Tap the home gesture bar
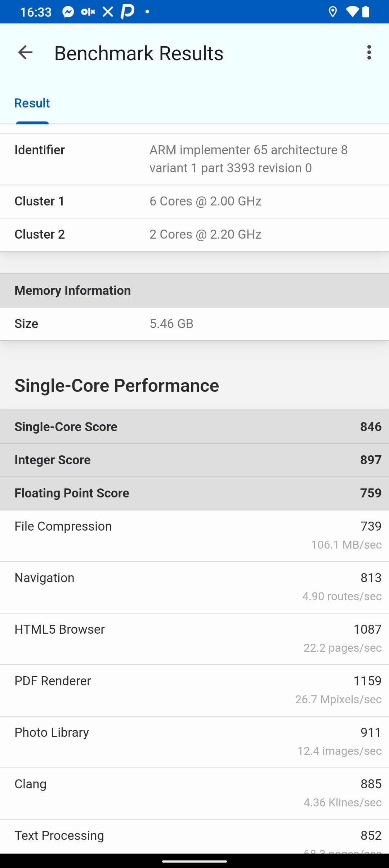 pyautogui.click(x=194, y=862)
